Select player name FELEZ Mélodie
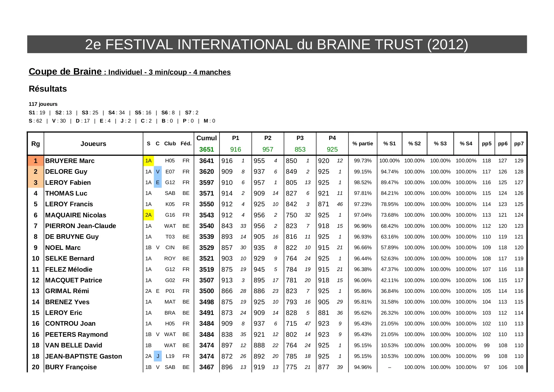This screenshot has height=392, width=554. pyautogui.click(x=69, y=269)
